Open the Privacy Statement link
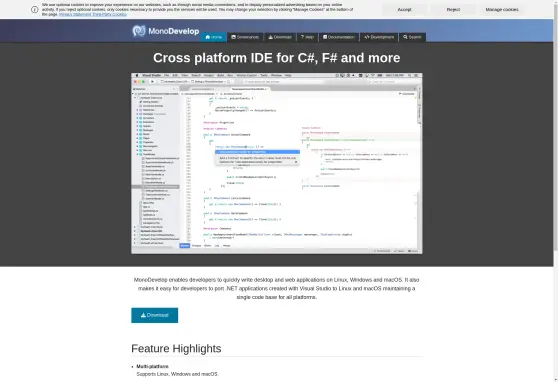558x382 pixels. [x=75, y=14]
